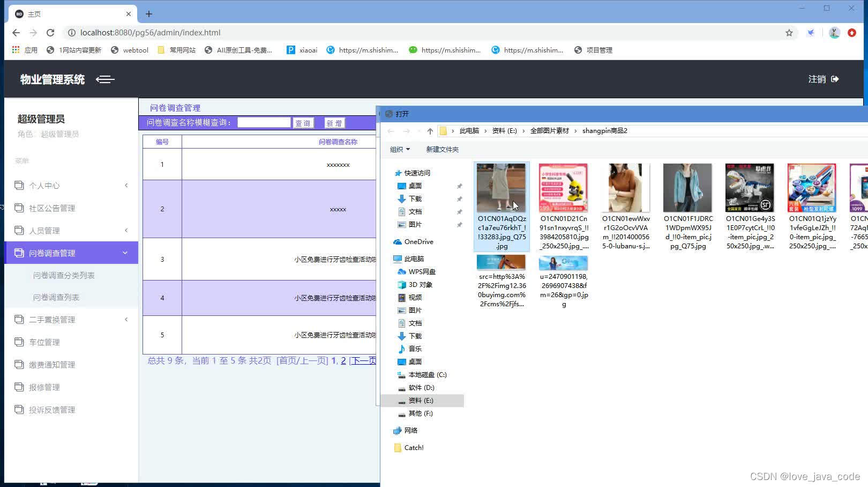Open 报修管理 via its sidebar icon
The image size is (868, 487).
(19, 387)
